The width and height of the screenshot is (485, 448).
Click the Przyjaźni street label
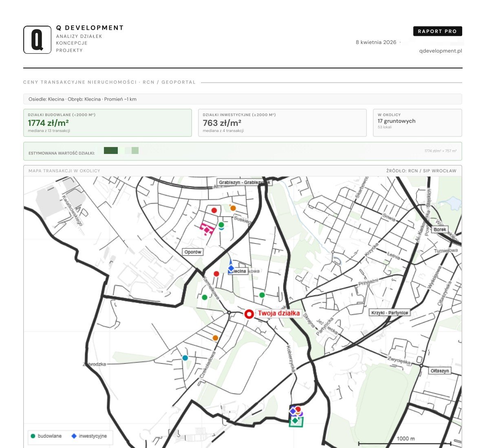pyautogui.click(x=368, y=282)
